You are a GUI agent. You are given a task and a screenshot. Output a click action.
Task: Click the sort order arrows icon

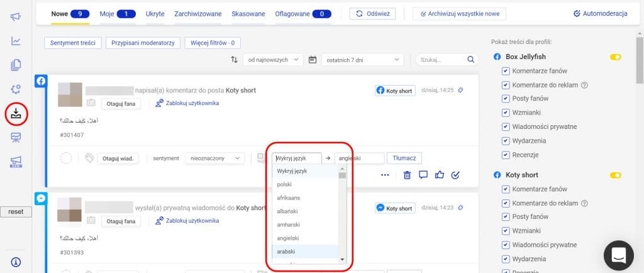pos(234,60)
